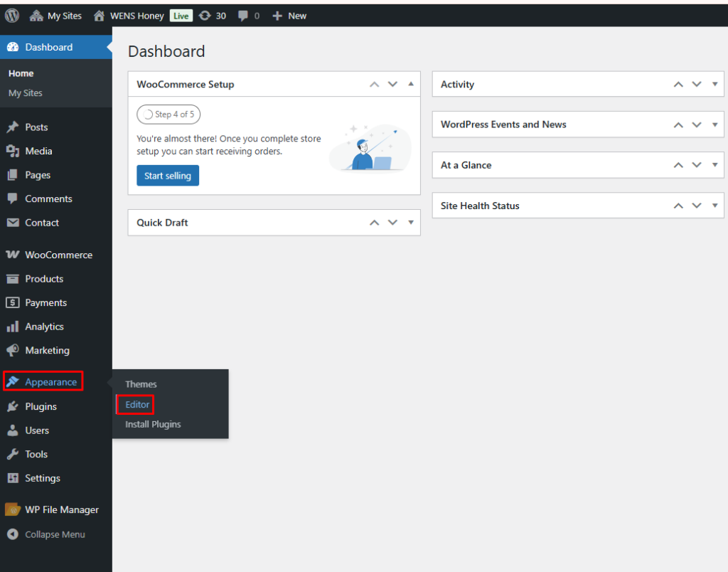This screenshot has height=572, width=728.
Task: Click the Live status badge
Action: pyautogui.click(x=181, y=16)
